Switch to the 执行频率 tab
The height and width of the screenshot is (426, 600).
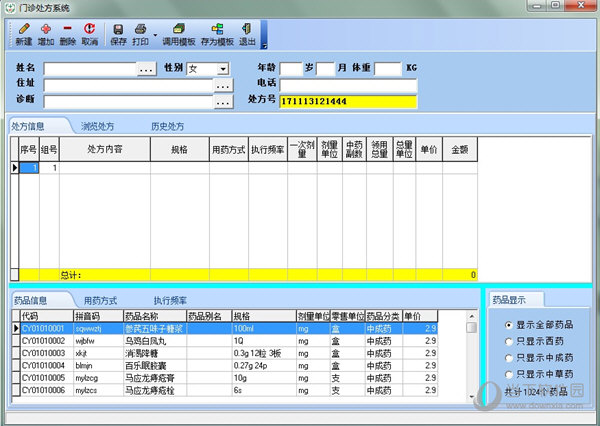pyautogui.click(x=170, y=300)
